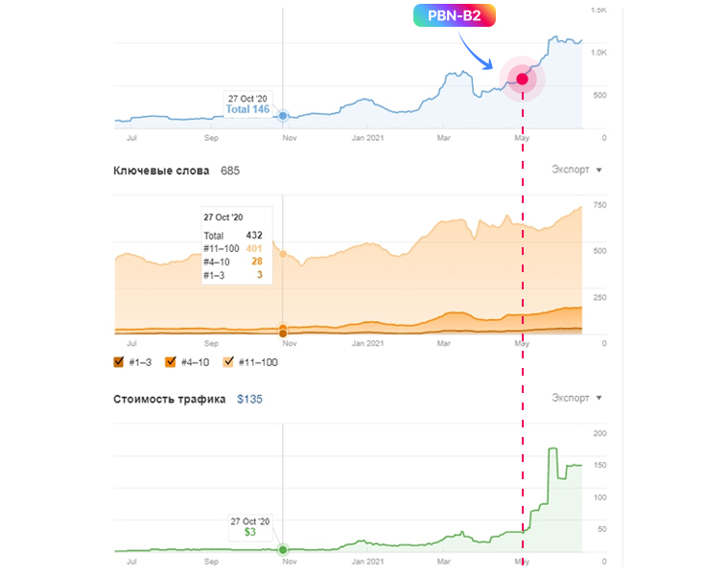Click the $3 tooltip on the cost chart
The width and height of the screenshot is (728, 575).
(249, 532)
